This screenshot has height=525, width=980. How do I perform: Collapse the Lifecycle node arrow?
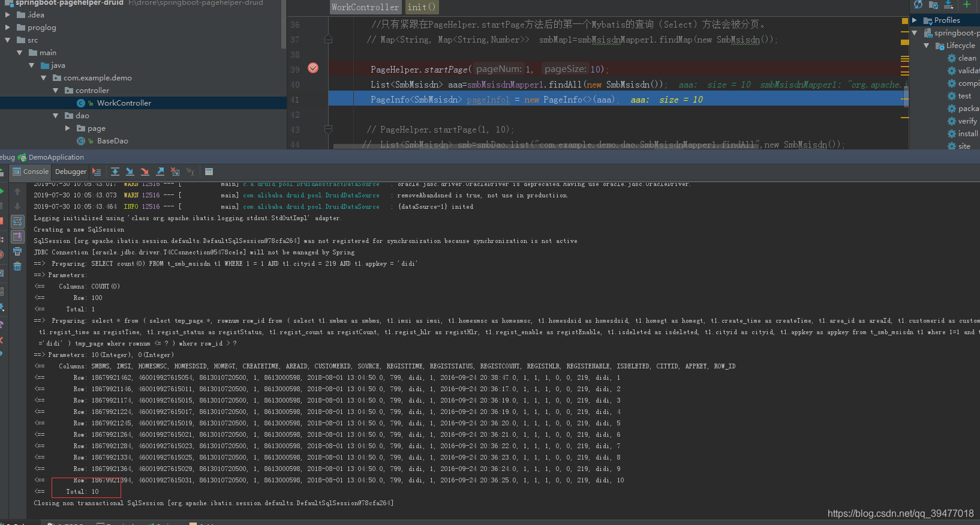point(927,46)
